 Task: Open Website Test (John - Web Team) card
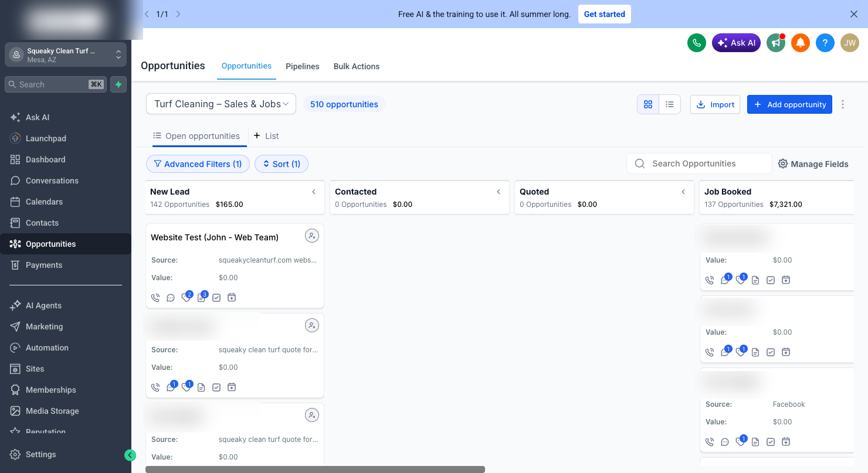click(x=215, y=237)
